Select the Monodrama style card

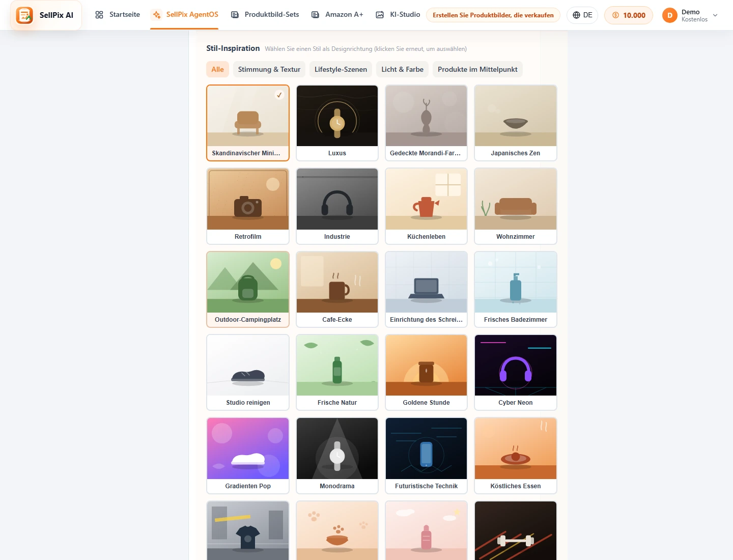[x=337, y=456]
